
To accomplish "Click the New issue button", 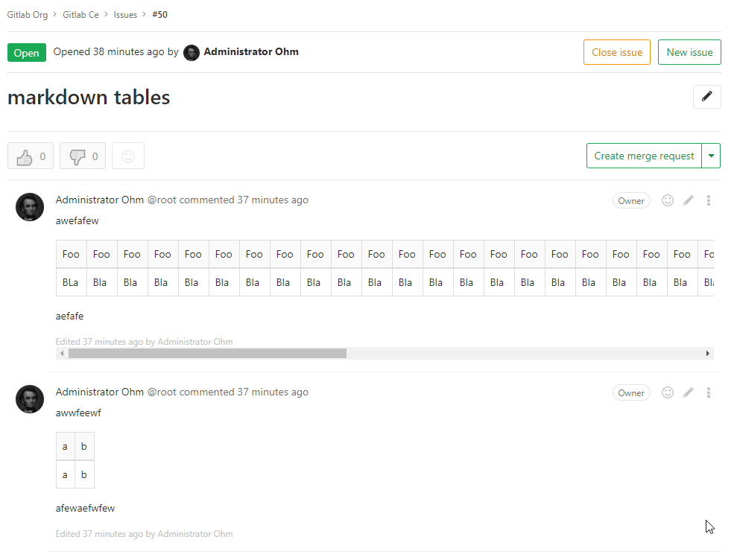I will (x=689, y=52).
